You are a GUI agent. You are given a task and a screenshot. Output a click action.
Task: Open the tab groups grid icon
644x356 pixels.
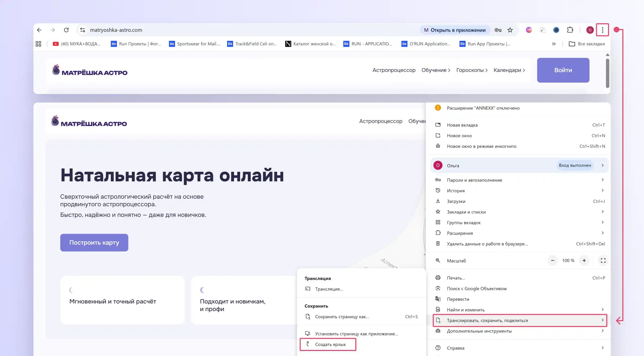(38, 44)
